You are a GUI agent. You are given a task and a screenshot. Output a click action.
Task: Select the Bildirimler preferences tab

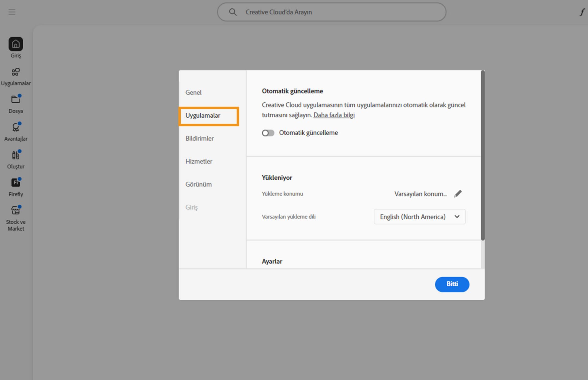(x=199, y=138)
